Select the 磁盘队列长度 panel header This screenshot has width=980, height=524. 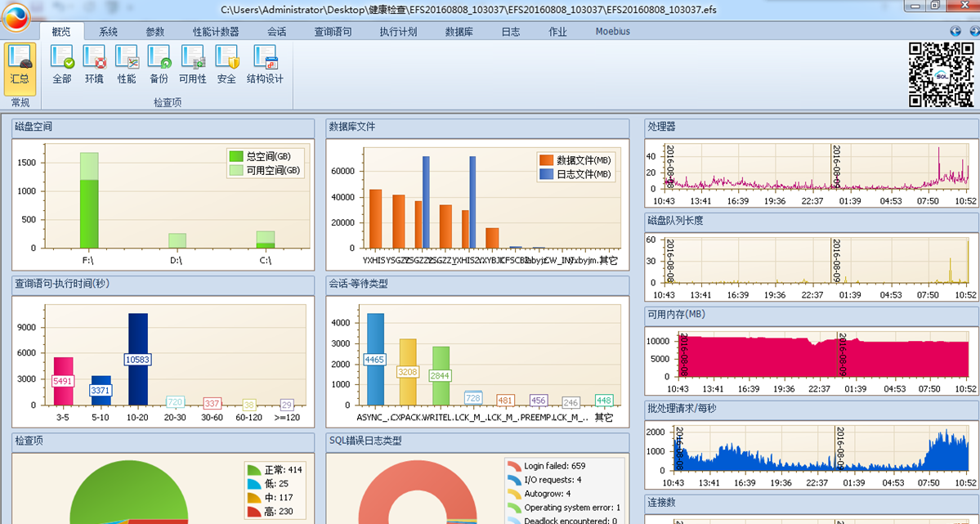(x=812, y=222)
